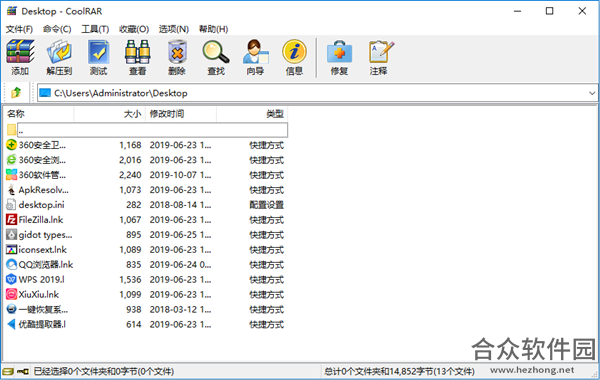This screenshot has width=600, height=380.
Task: Click the WPS 2019 file icon
Action: click(x=11, y=279)
